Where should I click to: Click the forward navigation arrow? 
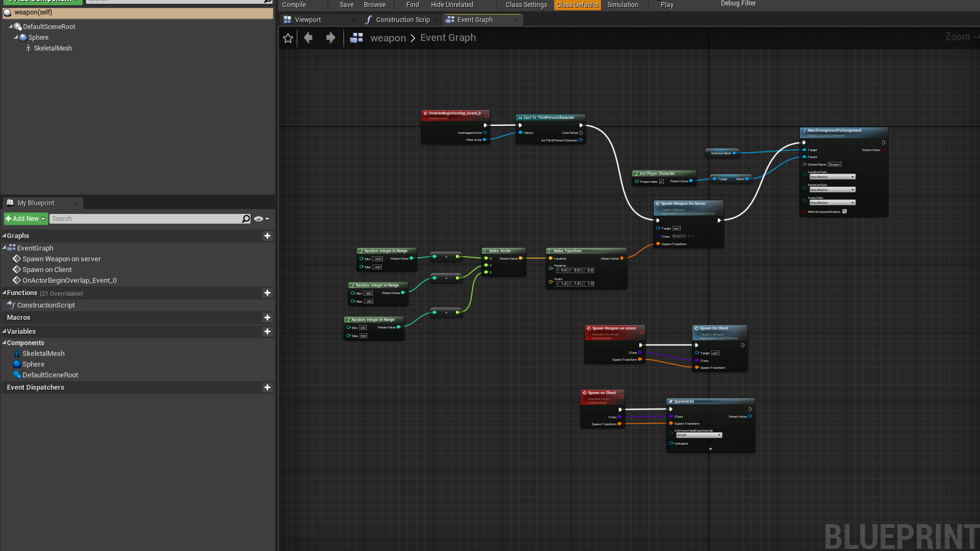pos(331,38)
